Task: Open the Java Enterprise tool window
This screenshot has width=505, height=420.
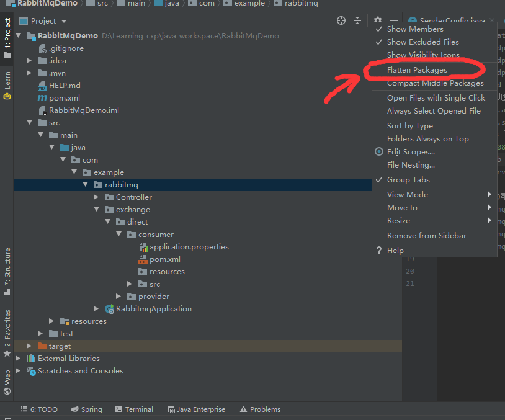Action: click(x=197, y=409)
